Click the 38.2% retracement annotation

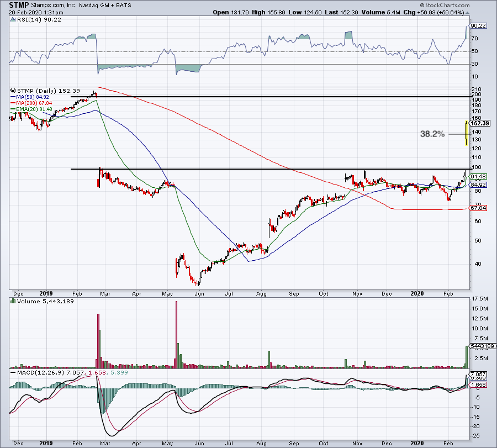433,134
